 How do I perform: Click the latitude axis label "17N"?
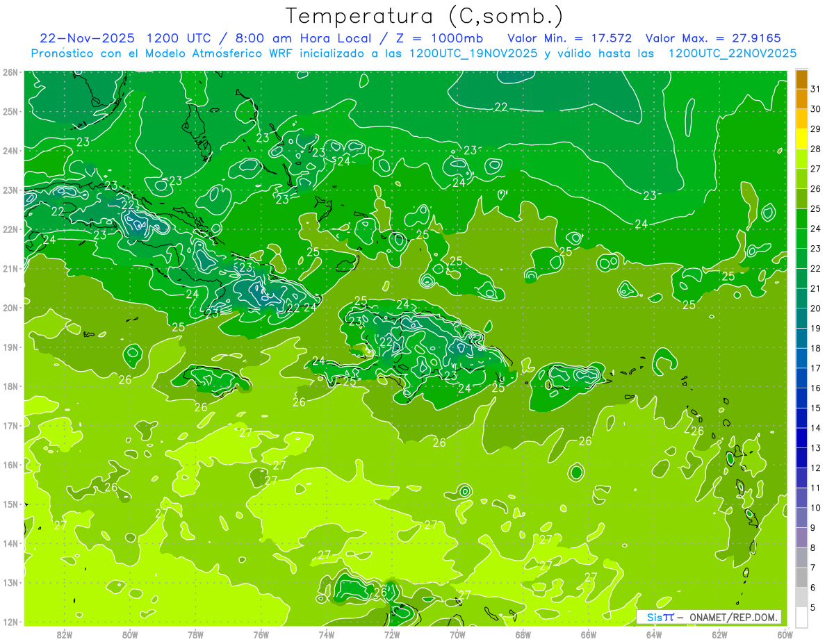[10, 425]
